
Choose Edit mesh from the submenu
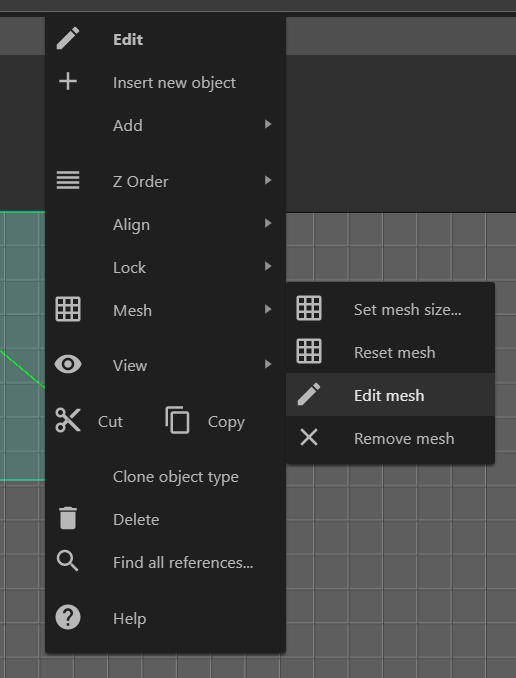[391, 395]
